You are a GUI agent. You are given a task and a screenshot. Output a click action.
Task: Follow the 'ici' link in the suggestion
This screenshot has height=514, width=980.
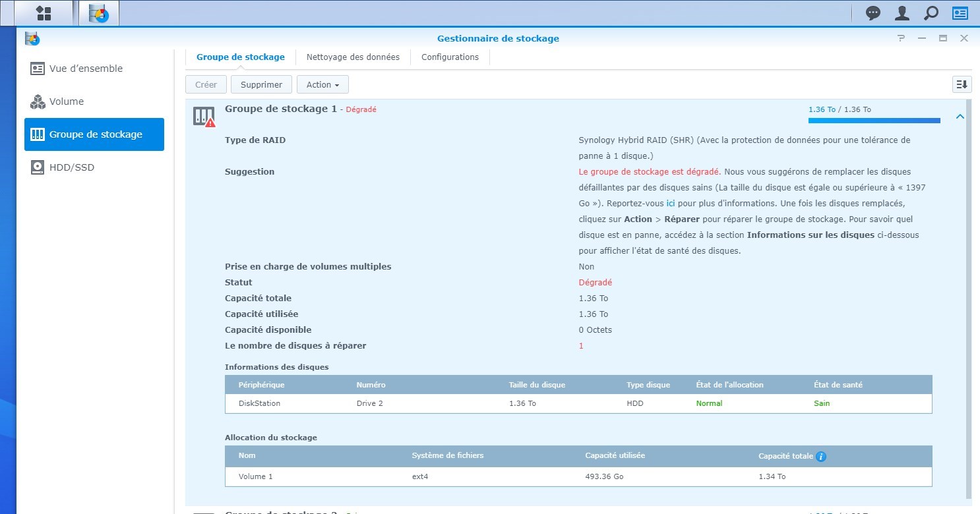(x=671, y=204)
